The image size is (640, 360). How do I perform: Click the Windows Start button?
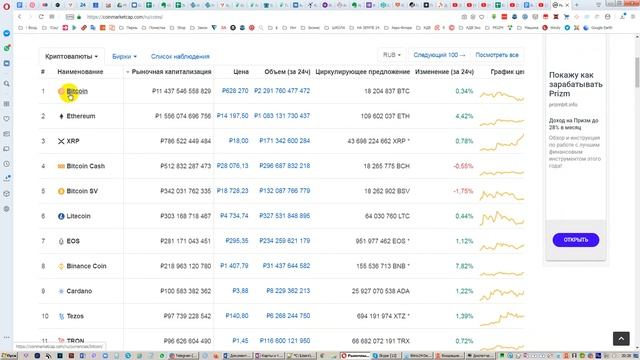click(9, 356)
